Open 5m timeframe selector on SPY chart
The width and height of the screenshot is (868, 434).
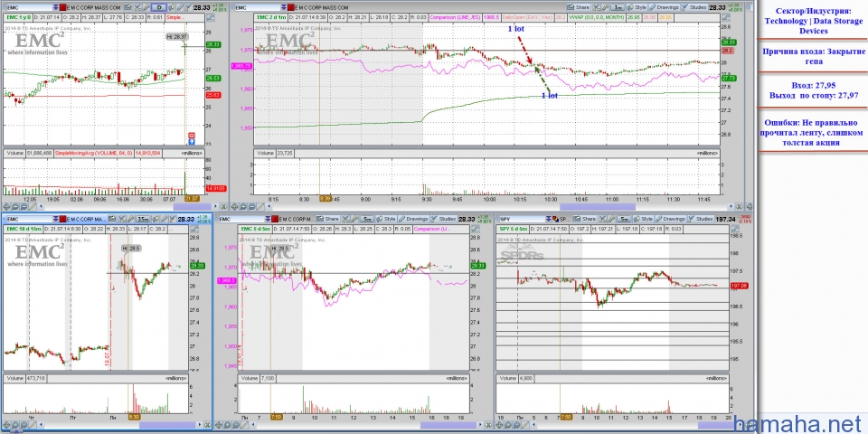click(x=625, y=219)
